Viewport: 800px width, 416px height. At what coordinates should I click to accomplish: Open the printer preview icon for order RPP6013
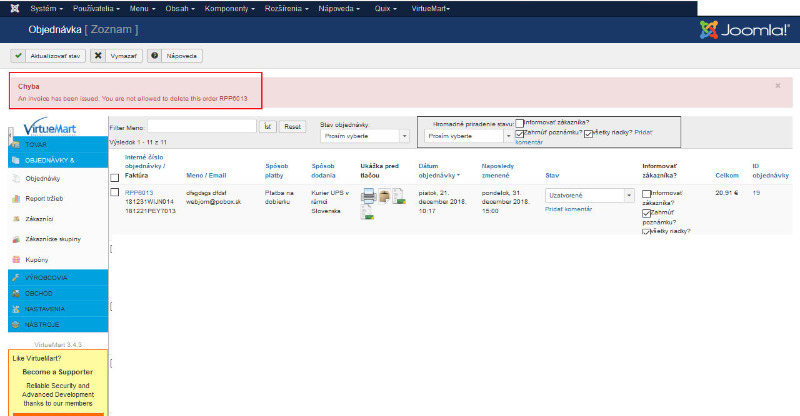pos(368,195)
